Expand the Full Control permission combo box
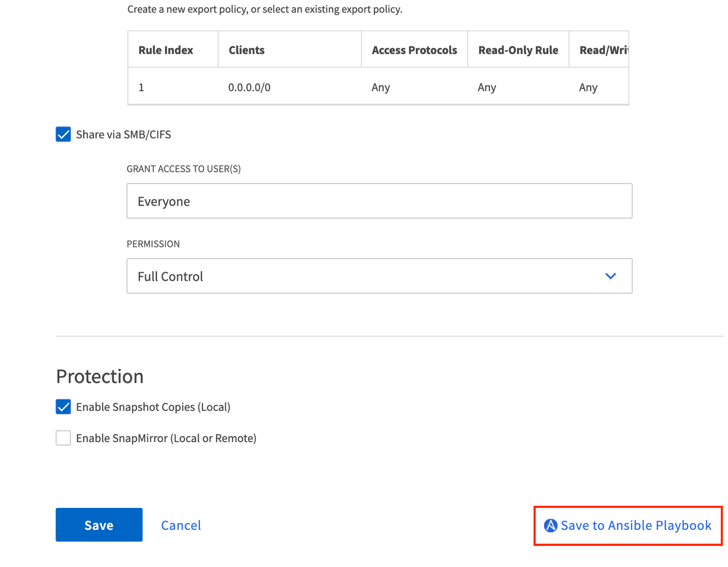Viewport: 728px width, 567px height. click(379, 276)
